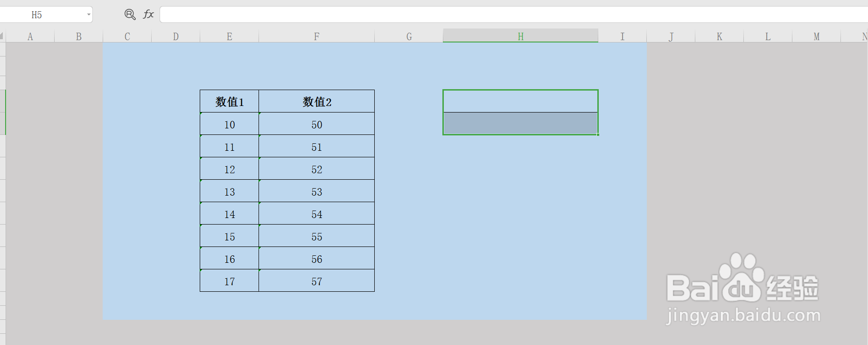Select the cell containing 12

pos(230,169)
